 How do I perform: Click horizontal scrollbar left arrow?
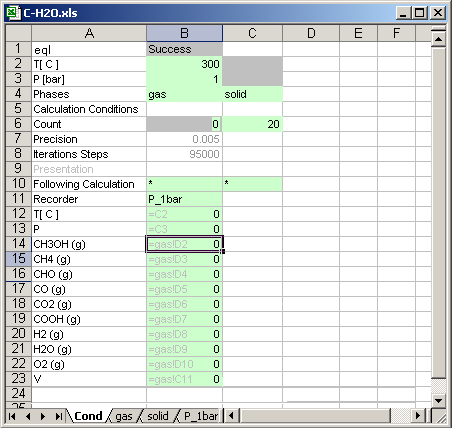[x=231, y=416]
